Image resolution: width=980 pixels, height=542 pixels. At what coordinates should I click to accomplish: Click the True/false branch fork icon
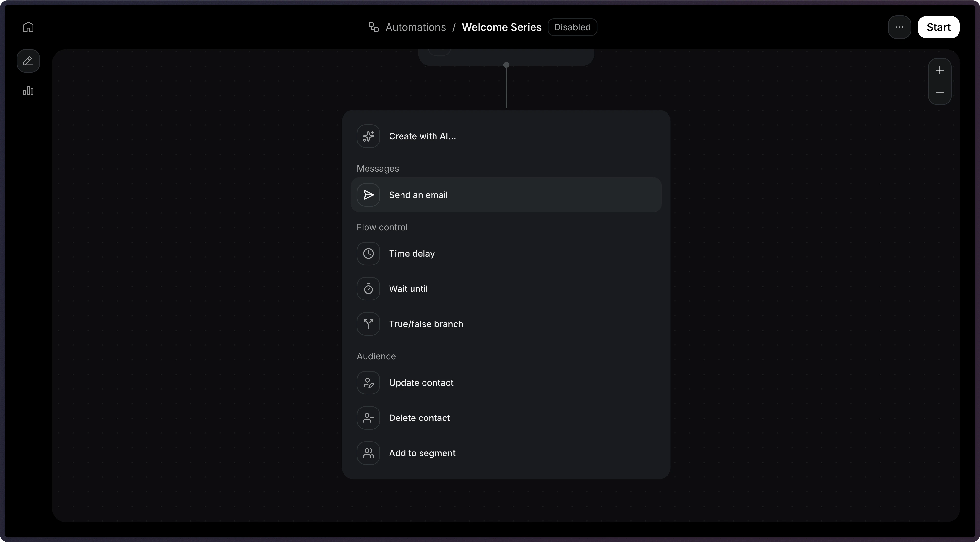click(x=368, y=324)
